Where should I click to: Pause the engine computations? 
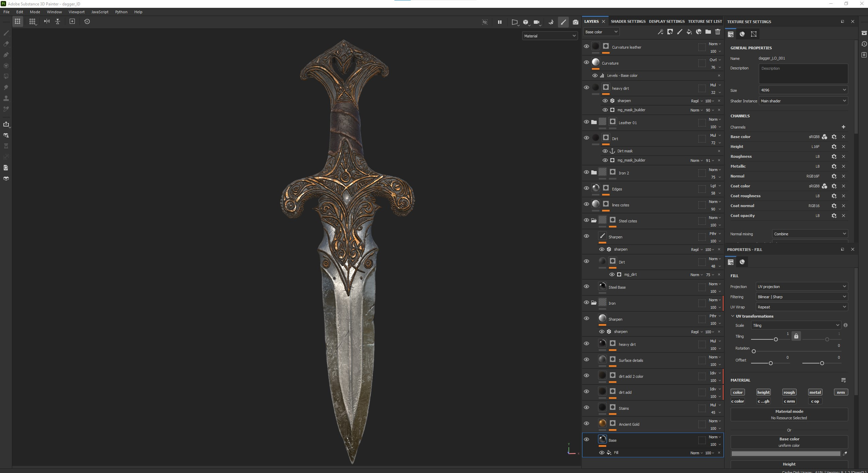coord(500,22)
